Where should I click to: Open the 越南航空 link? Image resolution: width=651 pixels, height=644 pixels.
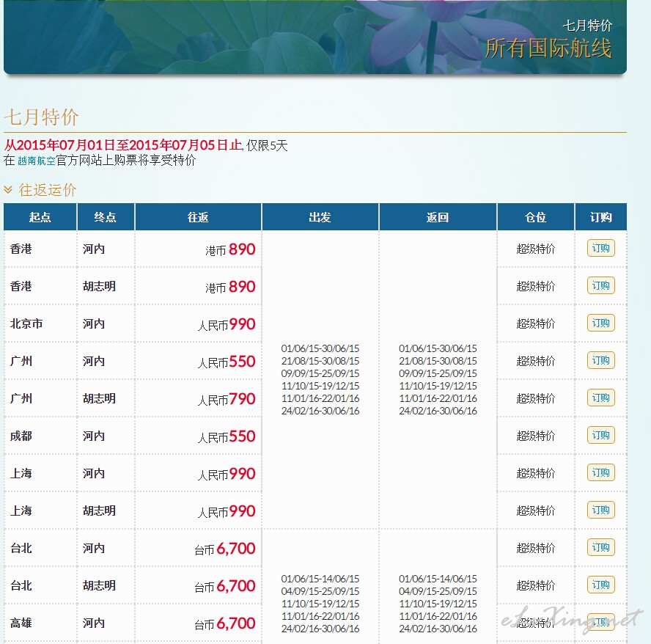click(x=36, y=161)
